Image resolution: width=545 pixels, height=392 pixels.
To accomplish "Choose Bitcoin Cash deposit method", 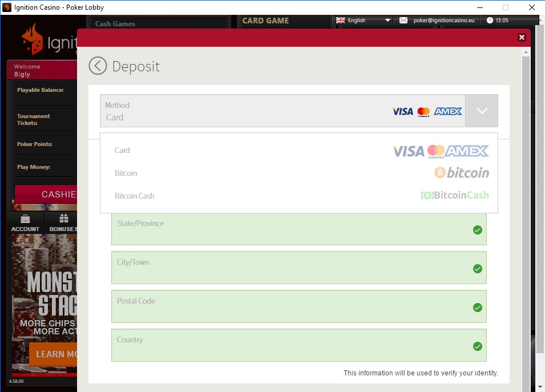I will tap(299, 196).
